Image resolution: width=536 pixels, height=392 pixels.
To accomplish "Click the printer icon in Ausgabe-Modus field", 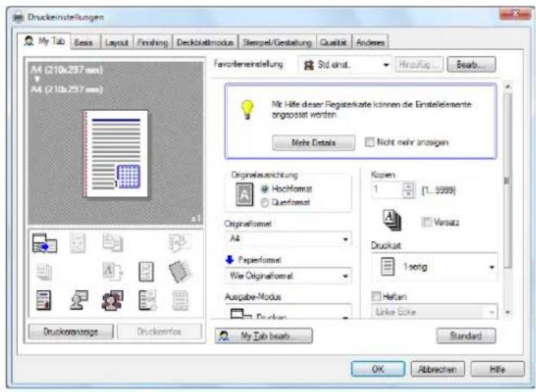I will click(x=241, y=314).
